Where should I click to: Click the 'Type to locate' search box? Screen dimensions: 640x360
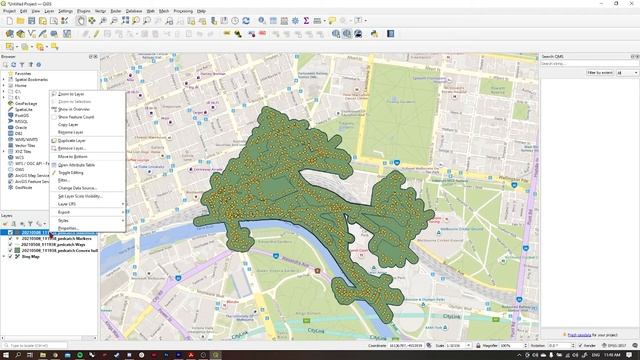coord(34,346)
